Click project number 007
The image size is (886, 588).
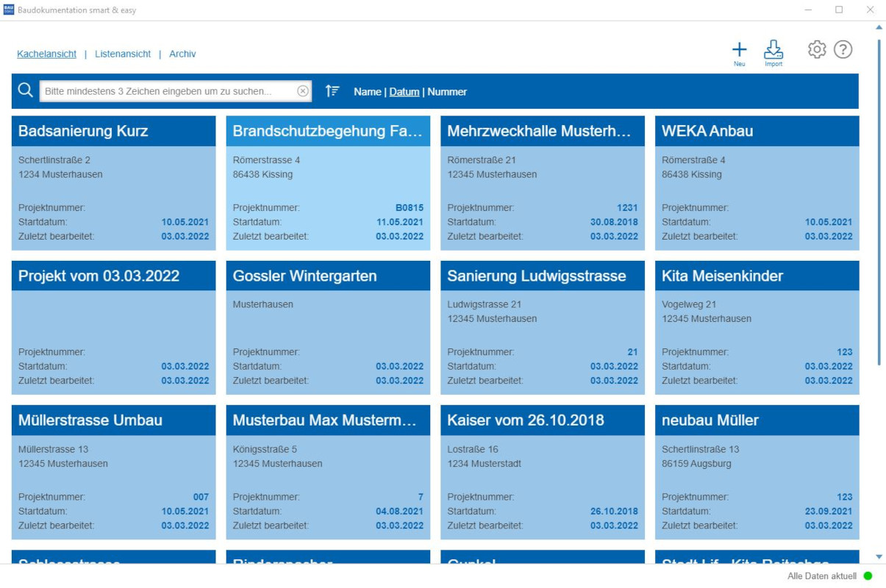pos(201,497)
